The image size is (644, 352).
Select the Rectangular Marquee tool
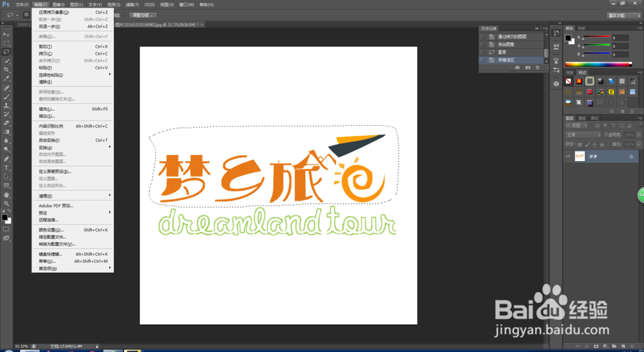[6, 43]
